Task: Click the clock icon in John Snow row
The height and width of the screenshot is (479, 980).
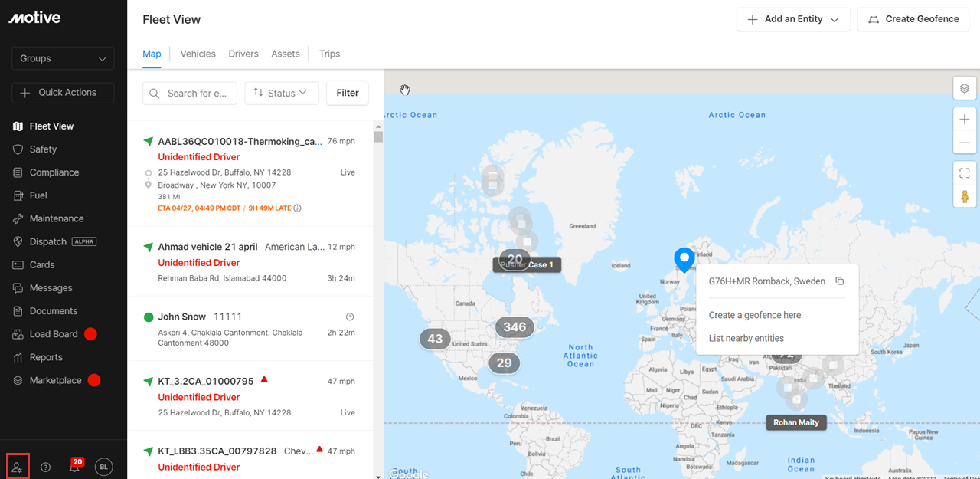Action: (350, 317)
